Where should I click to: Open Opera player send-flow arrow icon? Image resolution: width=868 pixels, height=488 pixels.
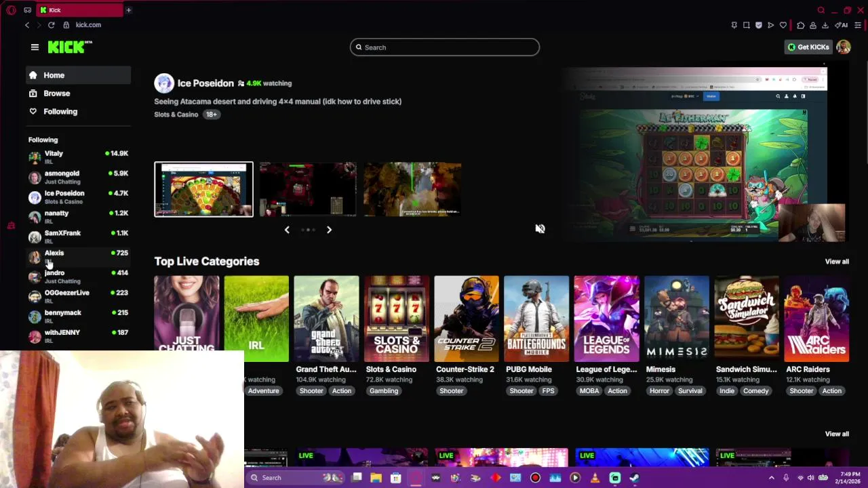coord(770,25)
